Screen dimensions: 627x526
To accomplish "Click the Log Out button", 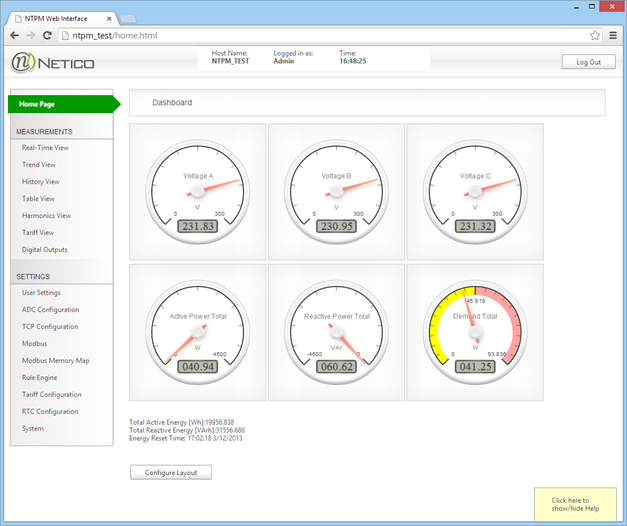I will 588,62.
